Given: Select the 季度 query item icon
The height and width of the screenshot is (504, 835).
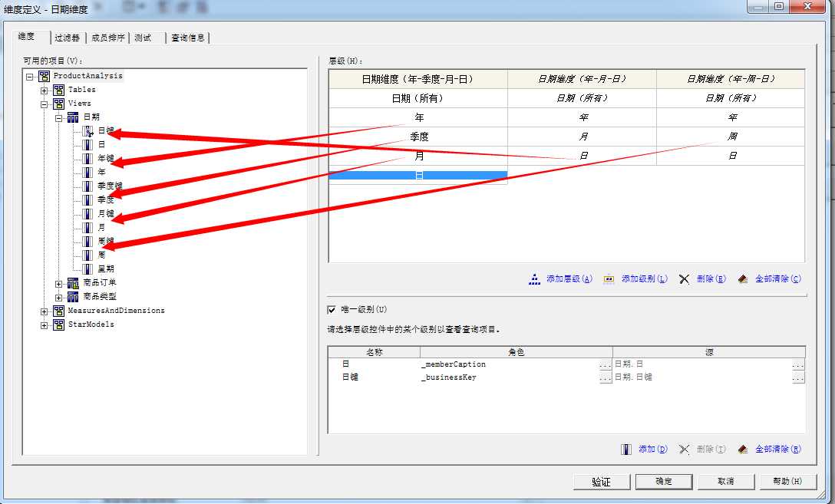Looking at the screenshot, I should 87,200.
